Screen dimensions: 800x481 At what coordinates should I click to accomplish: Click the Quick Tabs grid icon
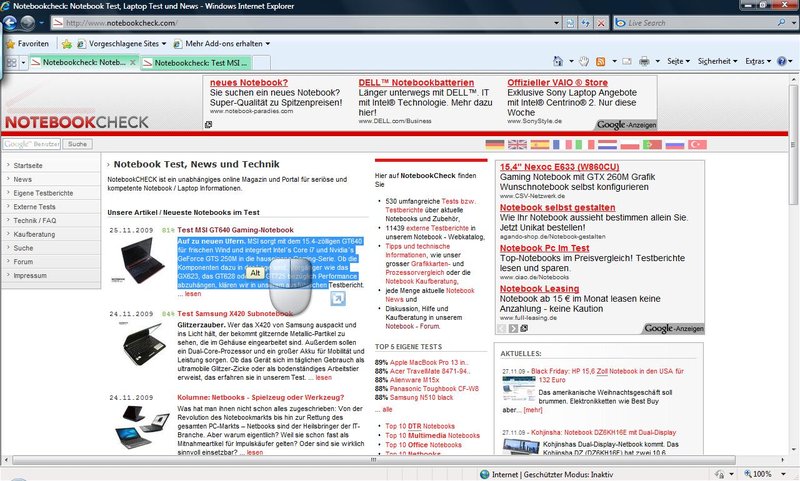pos(11,62)
